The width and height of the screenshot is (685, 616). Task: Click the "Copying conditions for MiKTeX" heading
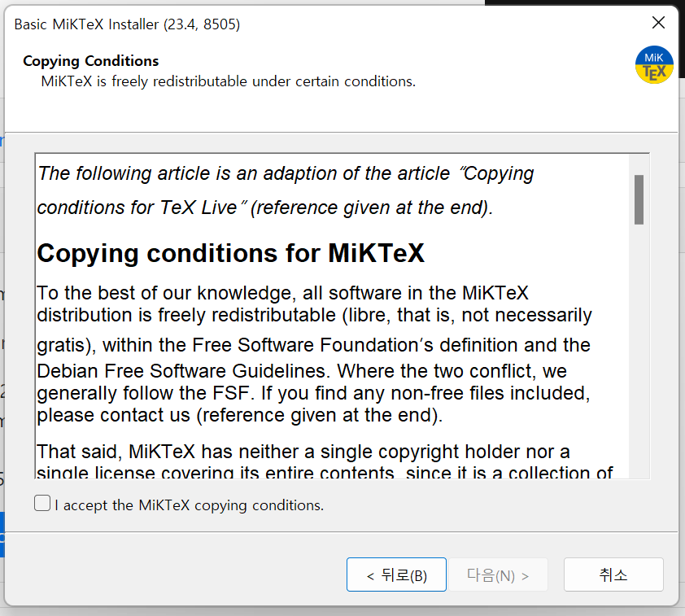231,253
